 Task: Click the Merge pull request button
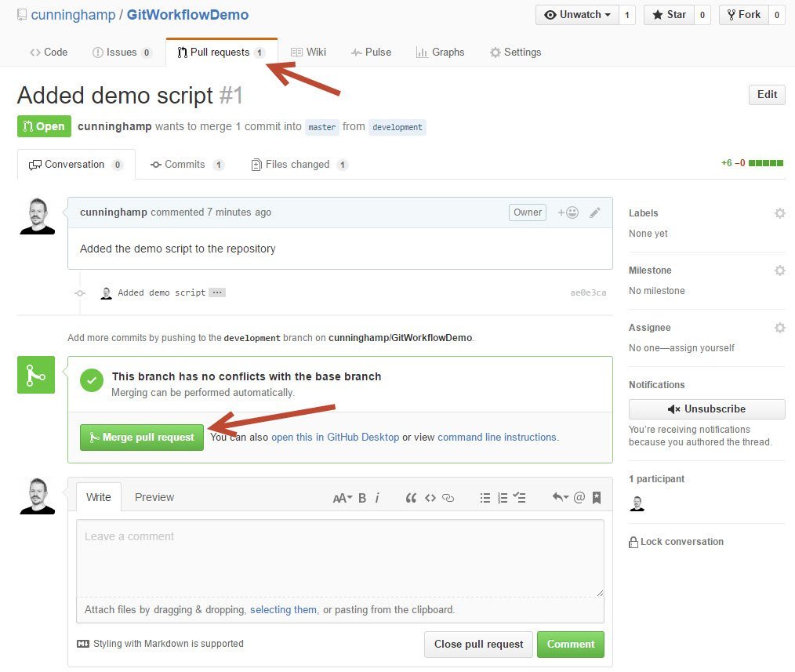pos(142,438)
